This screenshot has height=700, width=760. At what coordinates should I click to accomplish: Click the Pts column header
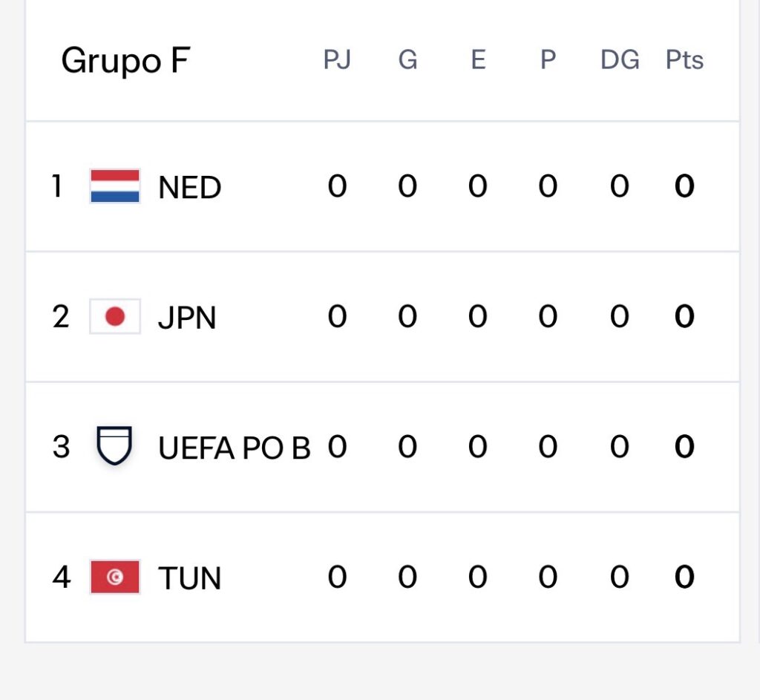tap(684, 60)
